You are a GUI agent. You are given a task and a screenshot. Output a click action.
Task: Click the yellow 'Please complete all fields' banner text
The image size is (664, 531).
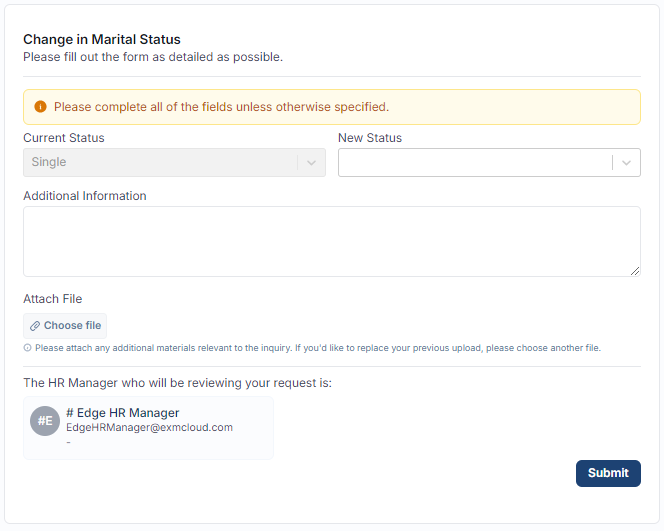click(x=221, y=107)
